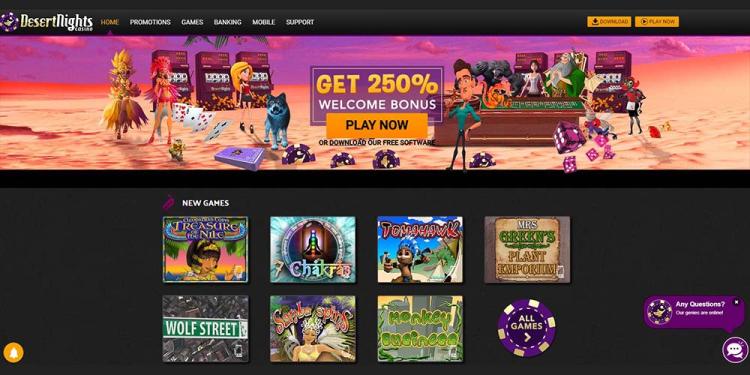The image size is (750, 375).
Task: Select the Mobile menu item
Action: [x=264, y=22]
